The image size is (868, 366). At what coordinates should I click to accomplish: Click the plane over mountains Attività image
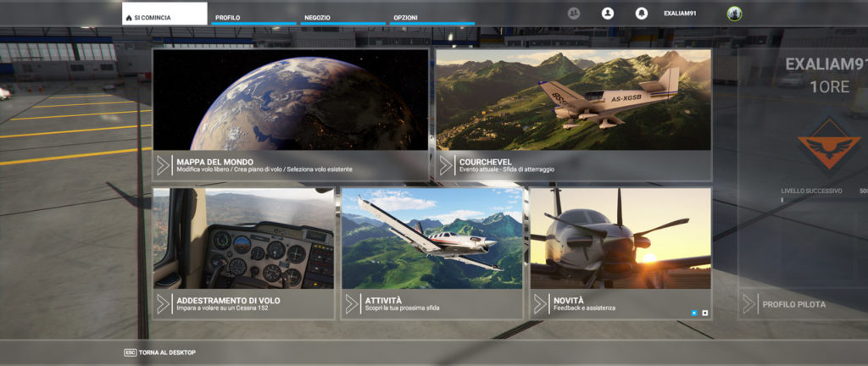(x=431, y=238)
